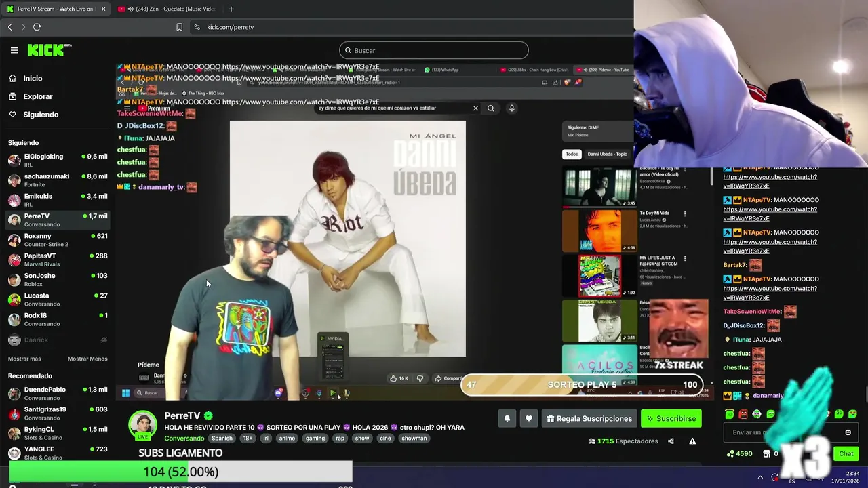The height and width of the screenshot is (488, 868).
Task: Open the Kick hamburger menu
Action: pos(14,50)
